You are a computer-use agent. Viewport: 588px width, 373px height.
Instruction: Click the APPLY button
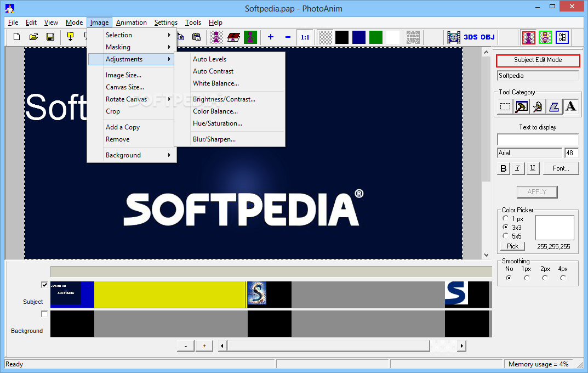pos(537,192)
